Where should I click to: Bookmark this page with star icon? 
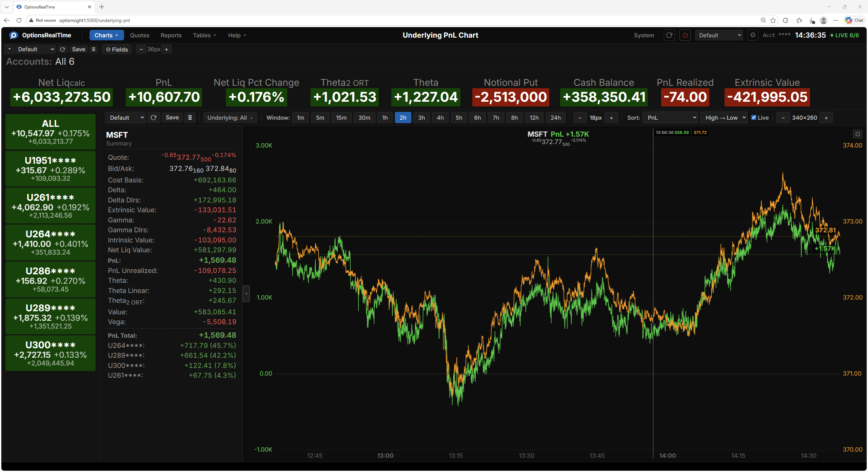pyautogui.click(x=773, y=20)
